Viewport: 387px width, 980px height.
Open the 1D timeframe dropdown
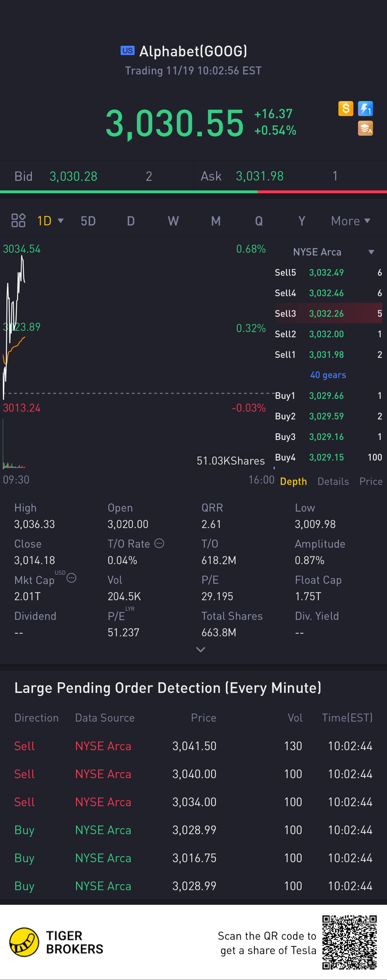[50, 221]
